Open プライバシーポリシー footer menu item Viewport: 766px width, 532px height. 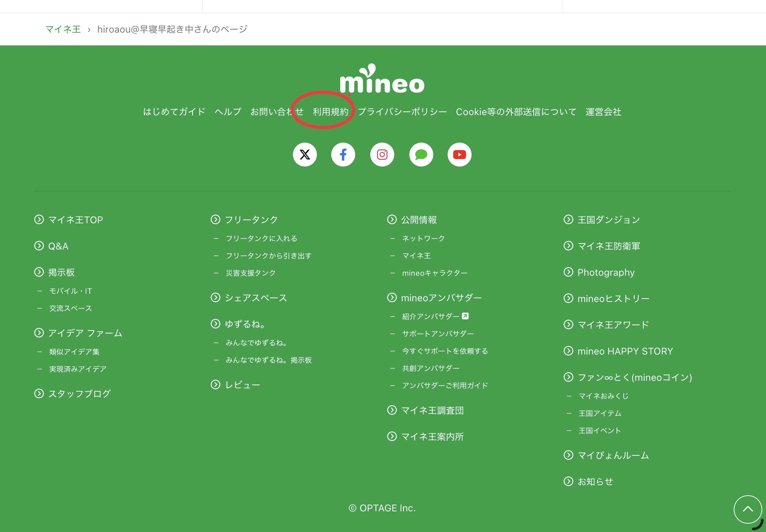pyautogui.click(x=402, y=112)
